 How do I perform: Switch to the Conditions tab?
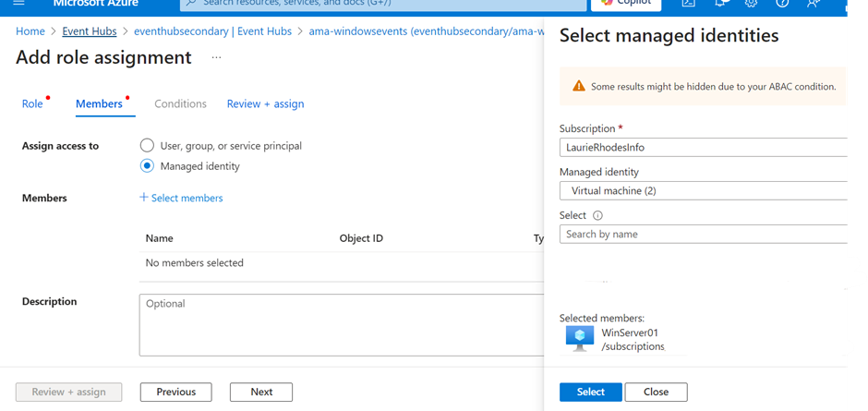[x=180, y=103]
